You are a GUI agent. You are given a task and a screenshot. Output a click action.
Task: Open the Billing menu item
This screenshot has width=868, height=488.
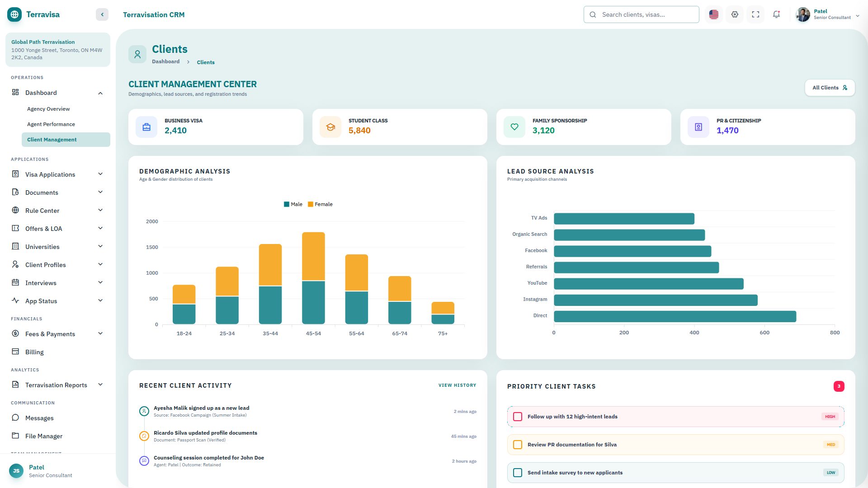click(x=58, y=352)
